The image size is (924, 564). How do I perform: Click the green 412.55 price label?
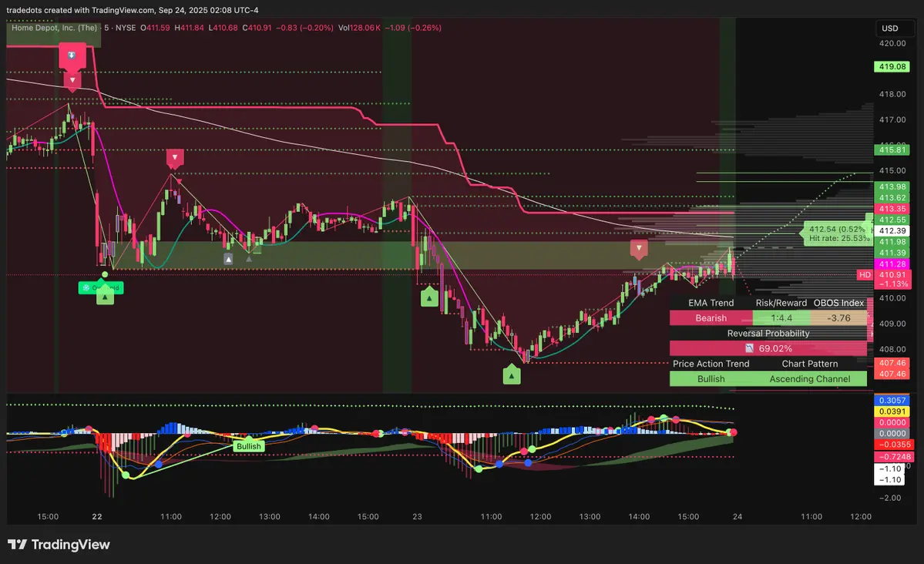pyautogui.click(x=892, y=220)
